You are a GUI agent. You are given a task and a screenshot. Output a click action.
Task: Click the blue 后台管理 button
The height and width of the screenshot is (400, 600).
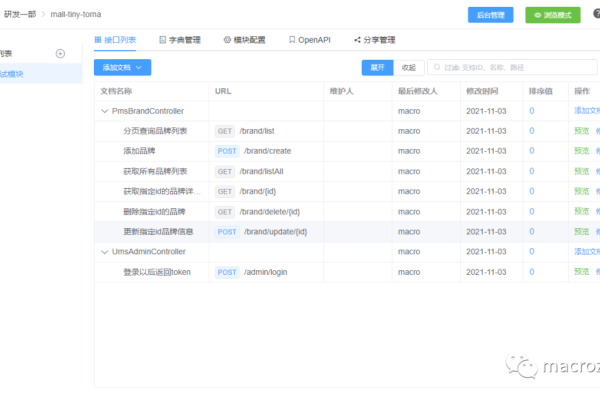(491, 15)
